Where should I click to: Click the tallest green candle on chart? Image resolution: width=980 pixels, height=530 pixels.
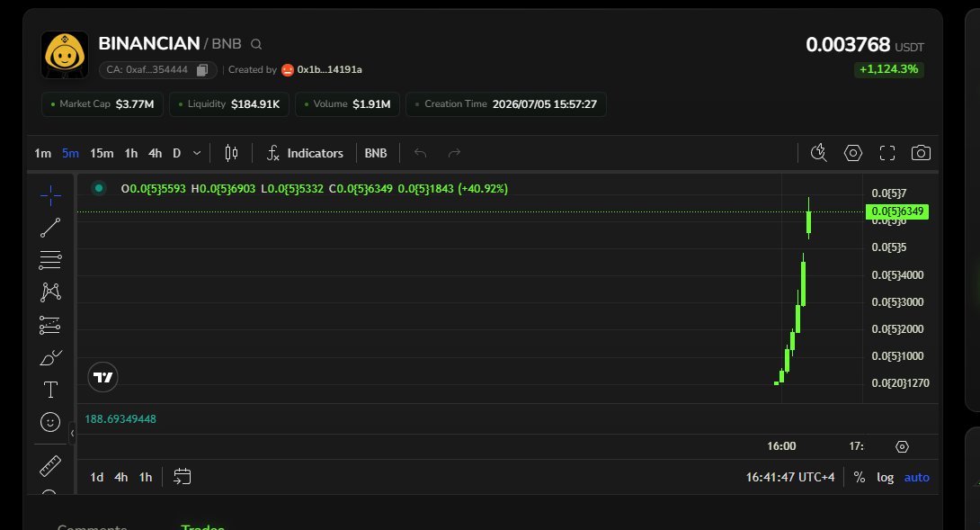pos(803,281)
